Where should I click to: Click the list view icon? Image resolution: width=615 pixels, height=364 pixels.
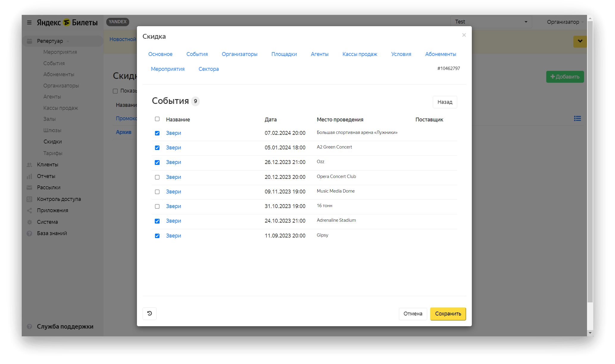[577, 118]
